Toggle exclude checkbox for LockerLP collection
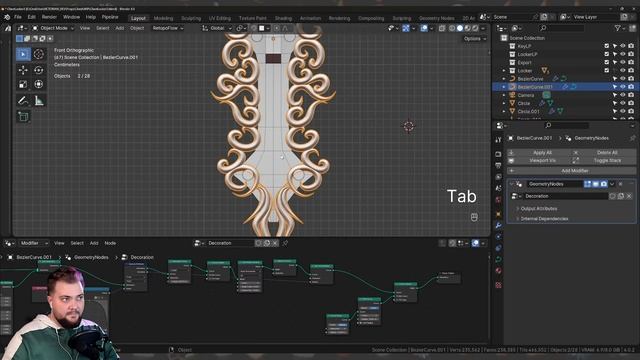640x360 pixels. tap(607, 54)
